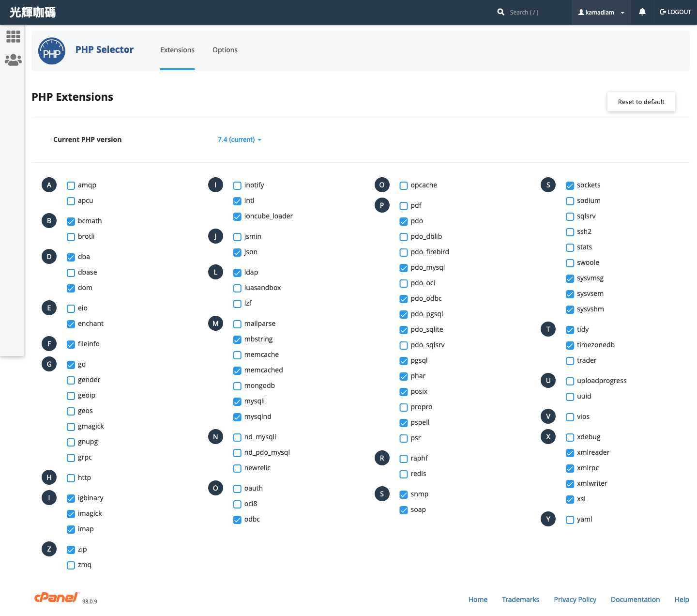697x616 pixels.
Task: Click the PHP Selector logo icon
Action: (52, 51)
